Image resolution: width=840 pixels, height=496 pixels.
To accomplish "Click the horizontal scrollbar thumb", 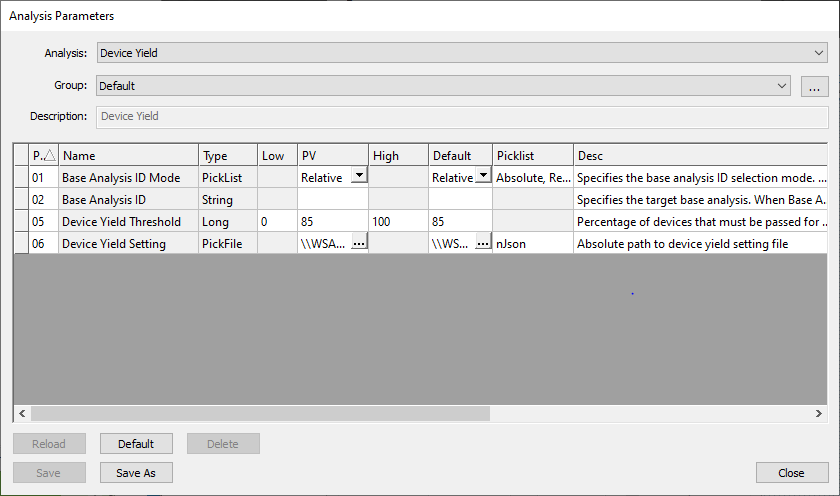I will [x=260, y=413].
